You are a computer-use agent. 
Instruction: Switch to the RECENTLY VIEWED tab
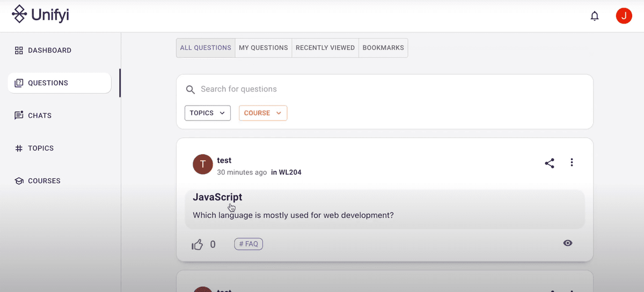click(x=325, y=48)
